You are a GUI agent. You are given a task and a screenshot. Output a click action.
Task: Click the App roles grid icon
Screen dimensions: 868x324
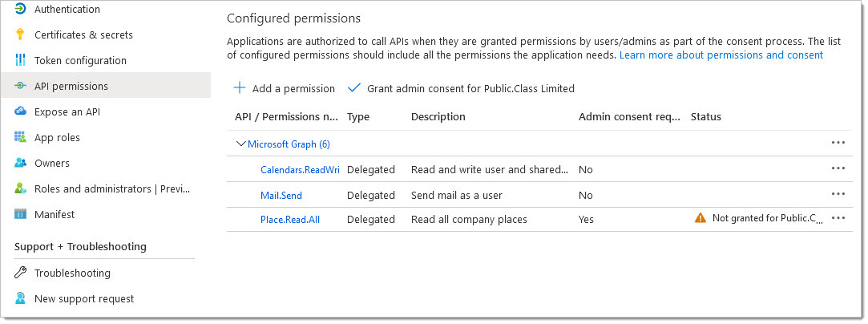[21, 137]
